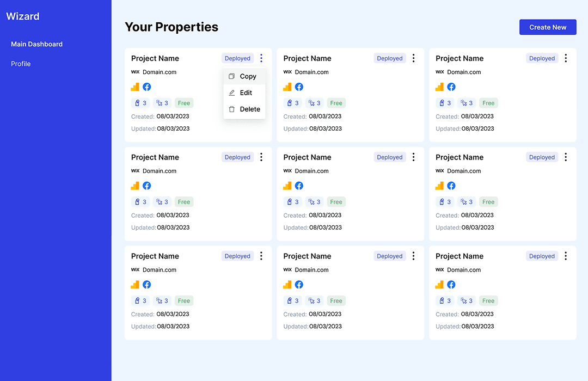Close the open three-dot menu on the first card
Screen dimensions: 588x381
click(x=261, y=58)
